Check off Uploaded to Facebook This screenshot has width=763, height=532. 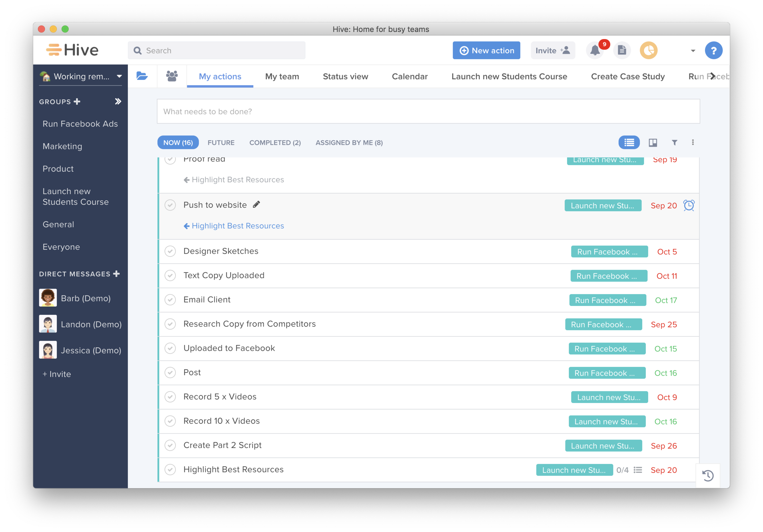170,348
